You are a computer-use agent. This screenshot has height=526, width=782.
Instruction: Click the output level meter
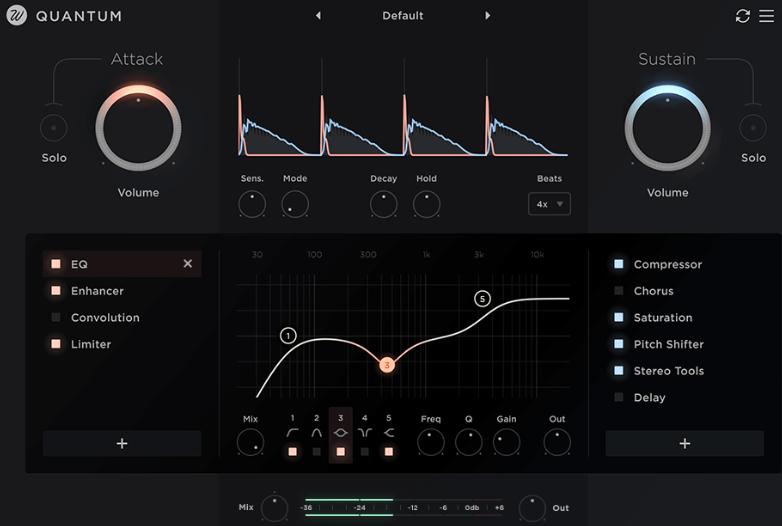(402, 507)
